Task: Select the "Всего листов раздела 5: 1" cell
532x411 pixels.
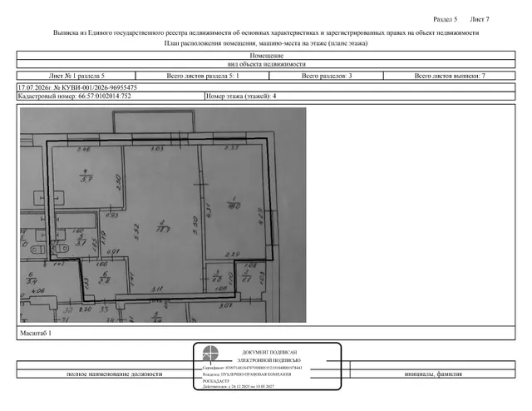Action: click(203, 76)
